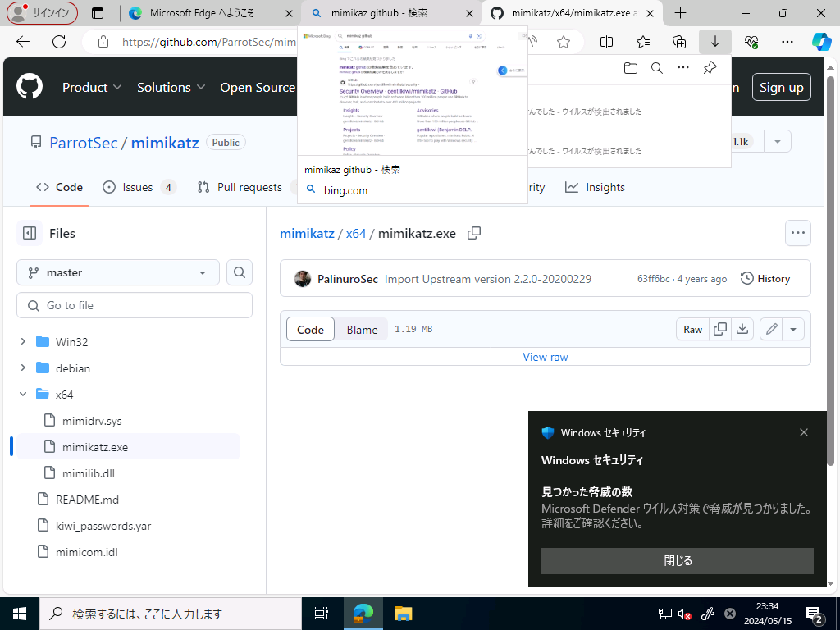The width and height of the screenshot is (840, 630).
Task: Open notification center icon
Action: 815,614
